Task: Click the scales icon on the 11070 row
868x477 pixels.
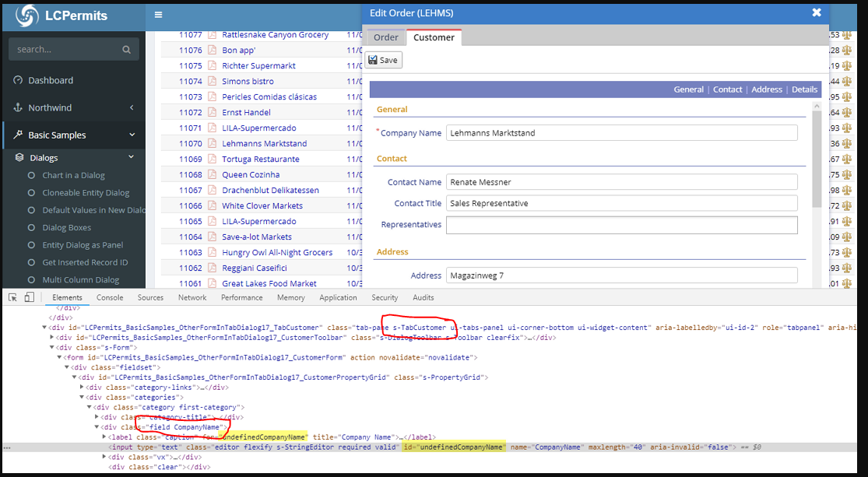Action: tap(846, 143)
